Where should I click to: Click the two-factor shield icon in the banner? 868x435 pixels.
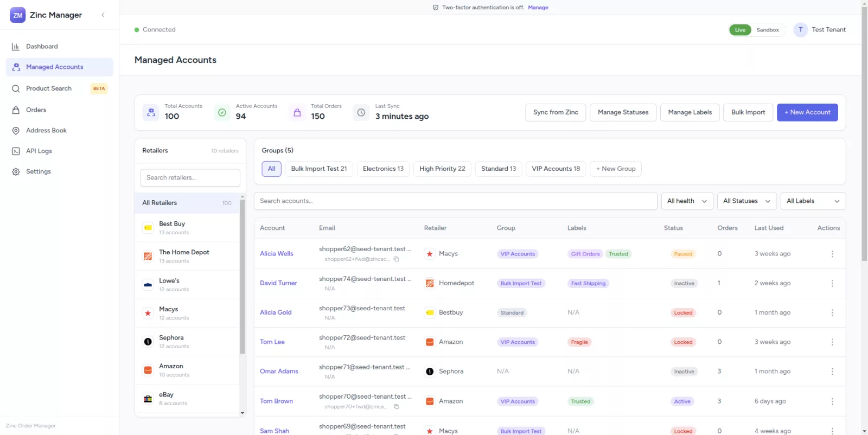click(x=436, y=8)
